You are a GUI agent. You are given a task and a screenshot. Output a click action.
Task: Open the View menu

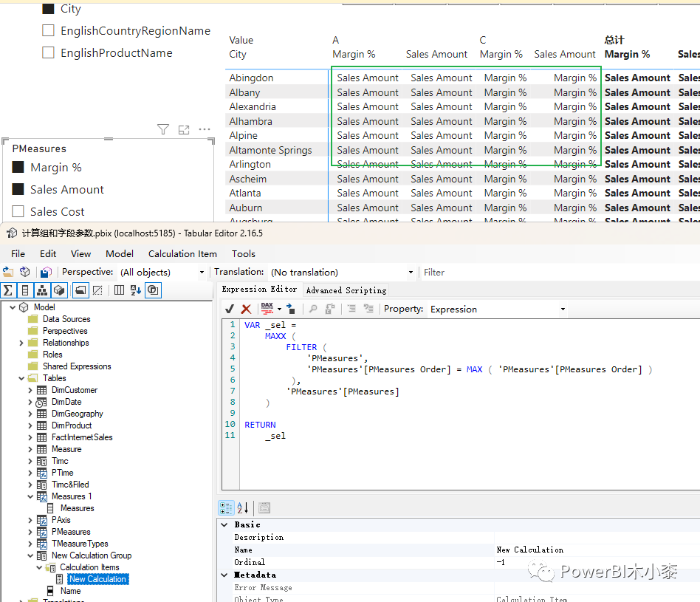click(80, 253)
